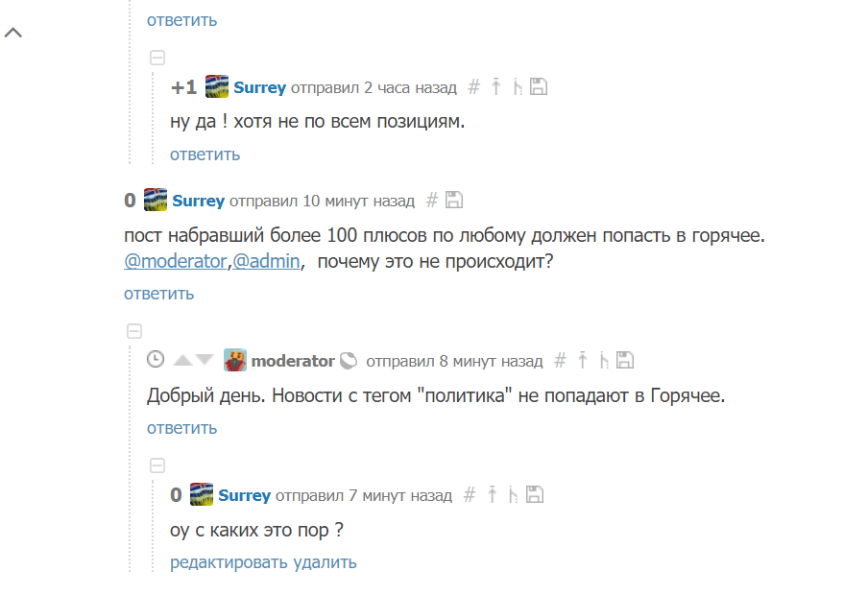Open Surrey's profile from the 10-minute comment

(198, 201)
